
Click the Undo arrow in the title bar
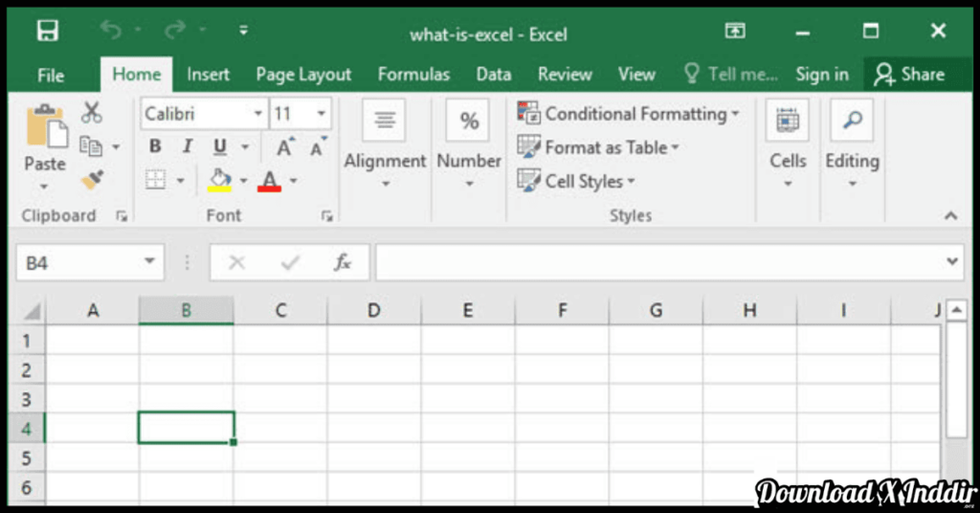[111, 30]
